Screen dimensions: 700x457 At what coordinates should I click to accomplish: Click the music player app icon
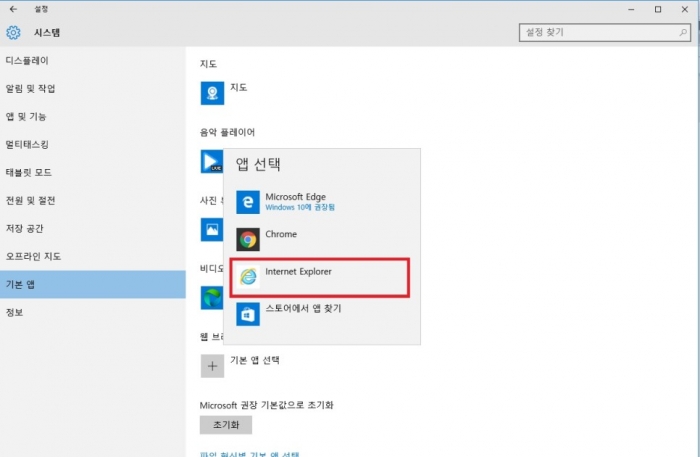[x=211, y=161]
